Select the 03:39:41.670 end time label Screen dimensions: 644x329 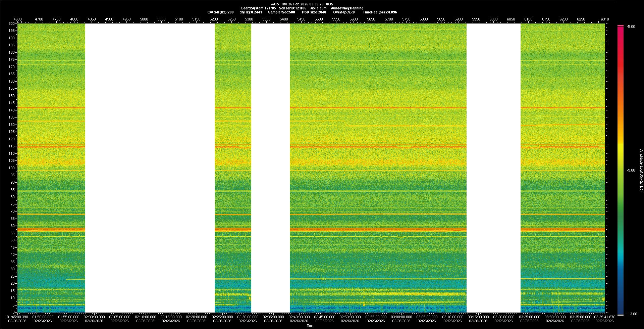(605, 317)
